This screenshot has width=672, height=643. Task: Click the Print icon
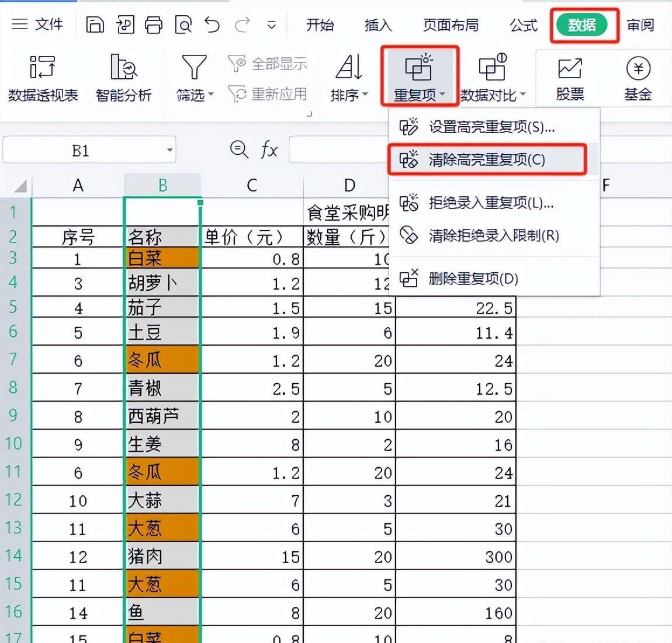coord(154,25)
